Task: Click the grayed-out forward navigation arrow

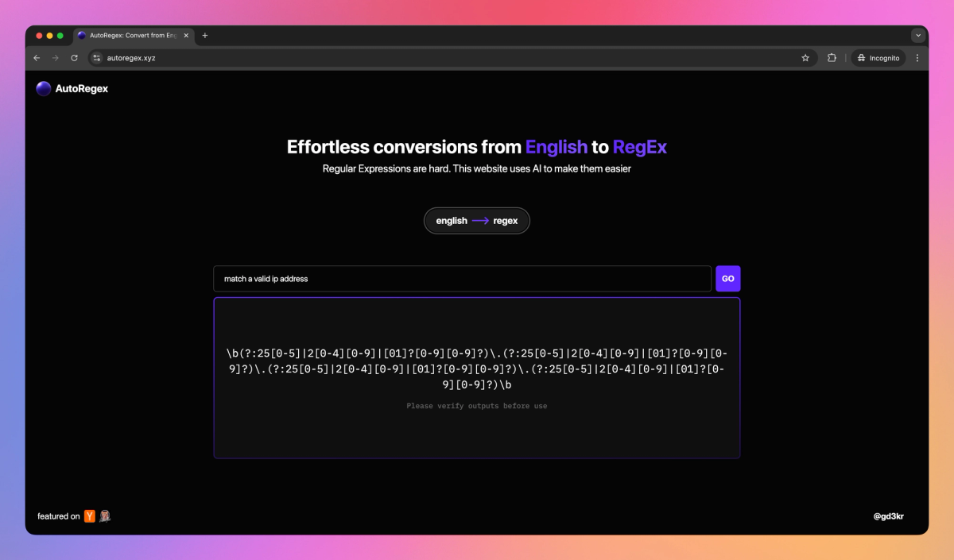Action: (55, 57)
